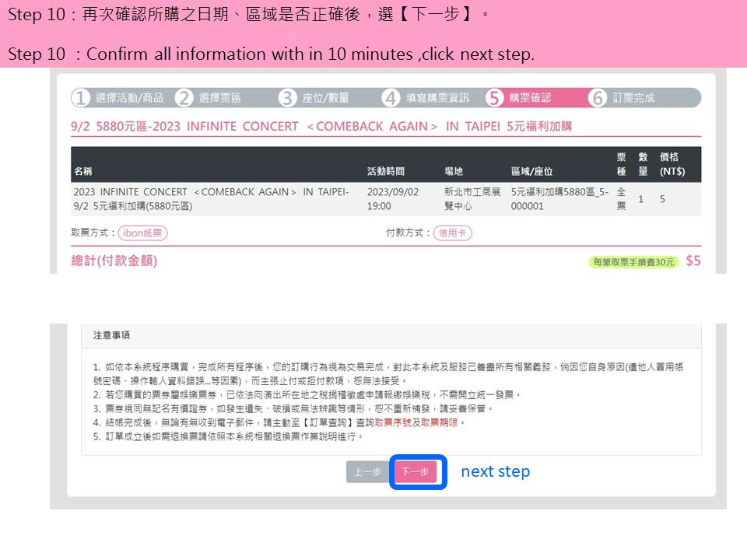Click the 注意事項 notice header

pyautogui.click(x=111, y=335)
